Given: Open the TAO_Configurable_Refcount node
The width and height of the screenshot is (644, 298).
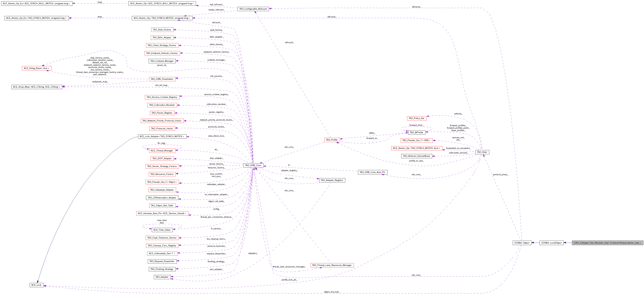Looking at the screenshot, I should click(x=254, y=9).
